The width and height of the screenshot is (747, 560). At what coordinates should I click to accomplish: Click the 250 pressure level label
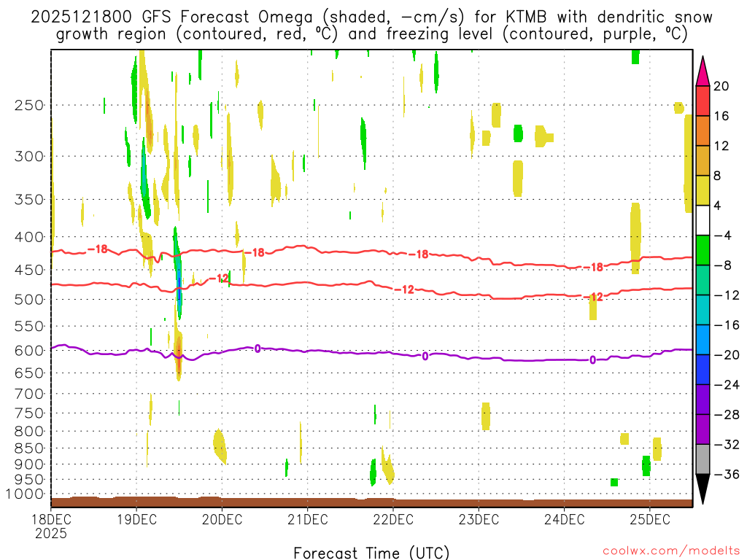[x=29, y=105]
